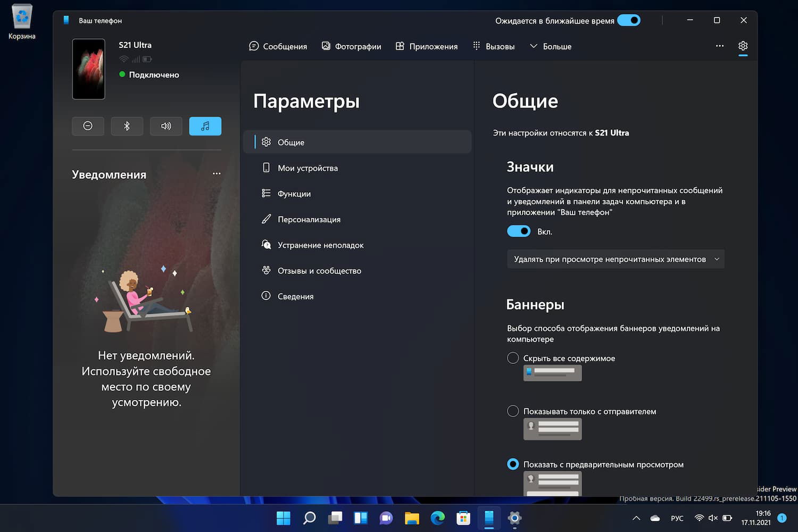Image resolution: width=798 pixels, height=532 pixels.
Task: Turn off the Значки badges toggle
Action: [519, 231]
